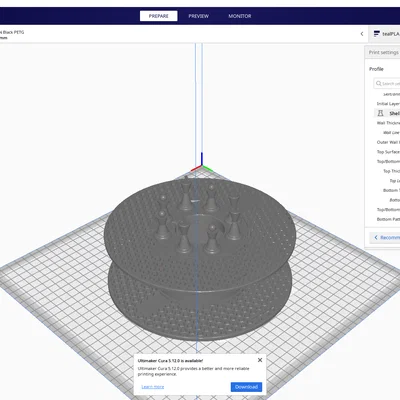Image resolution: width=400 pixels, height=400 pixels.
Task: Click the Print settings panel header
Action: [383, 52]
